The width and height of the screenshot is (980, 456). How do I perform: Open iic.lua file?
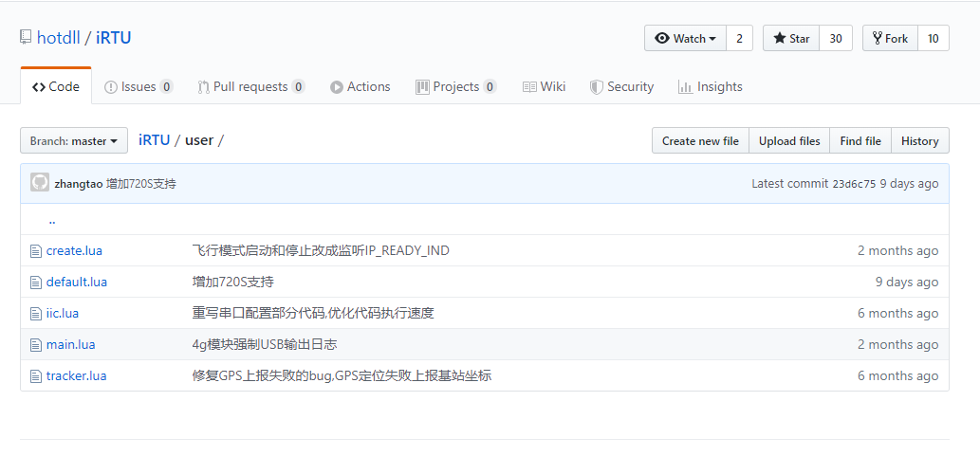63,314
